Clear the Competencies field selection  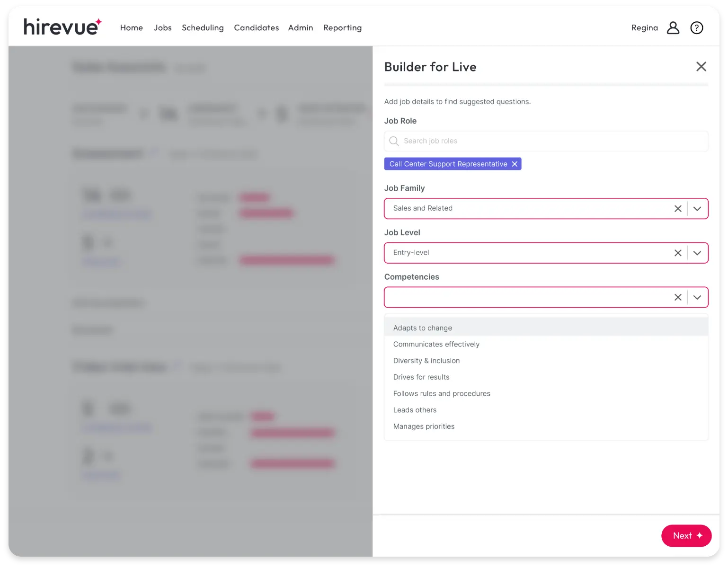click(x=677, y=297)
